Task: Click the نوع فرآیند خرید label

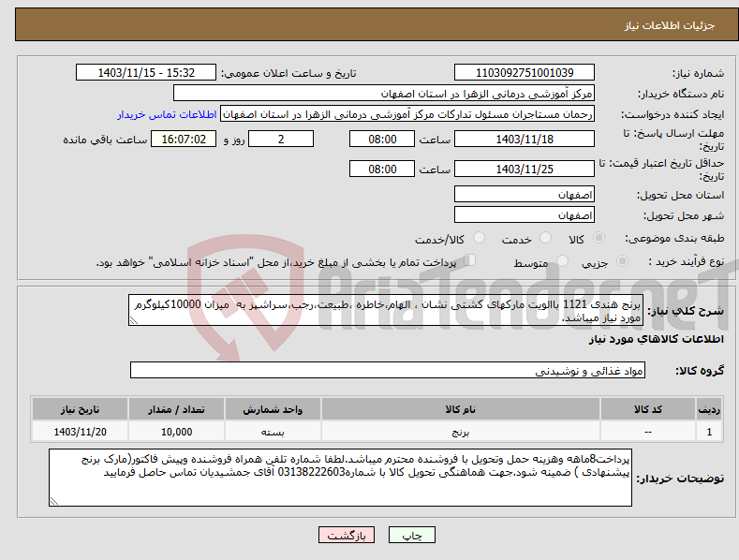Action: coord(687,261)
